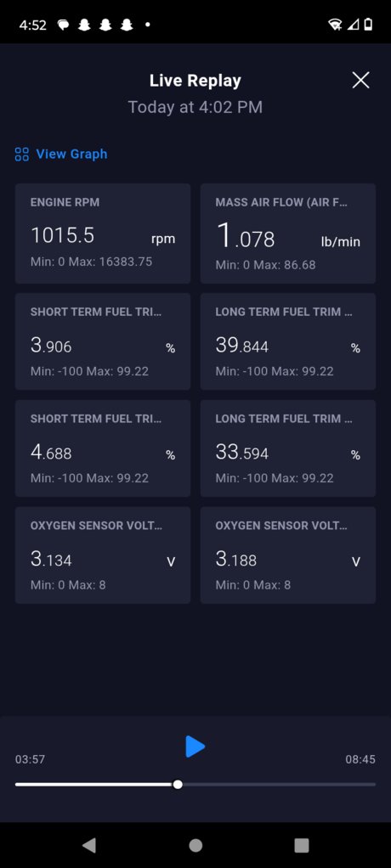Tap the chat bubble notification icon
The width and height of the screenshot is (391, 868).
pyautogui.click(x=63, y=25)
